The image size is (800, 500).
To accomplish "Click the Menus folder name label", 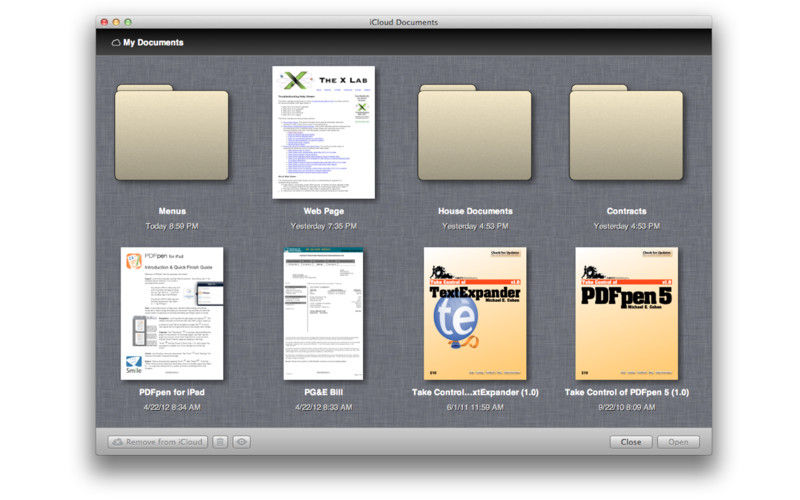I will coord(172,211).
